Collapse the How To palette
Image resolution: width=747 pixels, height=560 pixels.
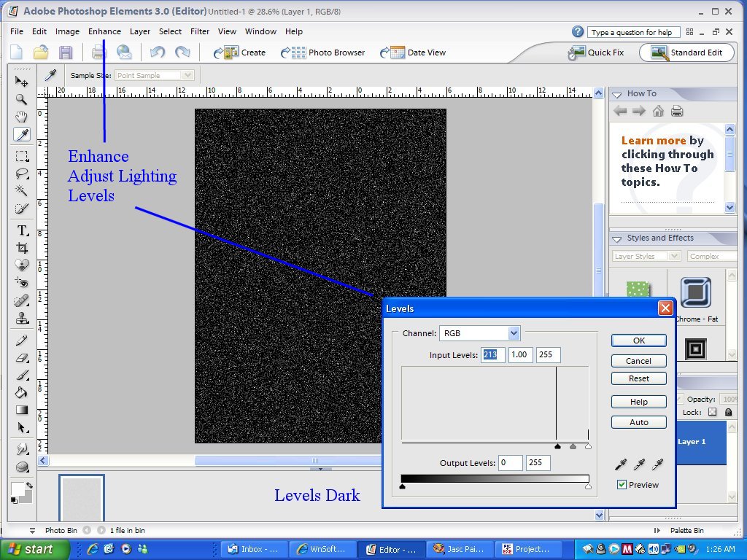click(x=616, y=94)
